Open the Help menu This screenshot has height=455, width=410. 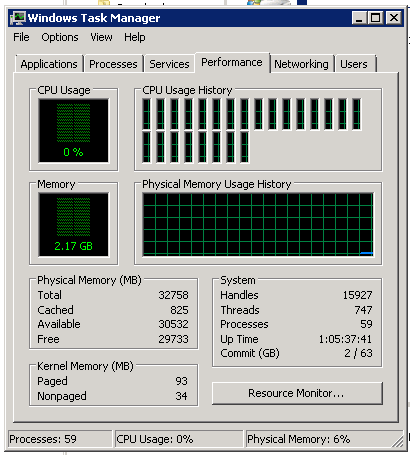coord(135,37)
